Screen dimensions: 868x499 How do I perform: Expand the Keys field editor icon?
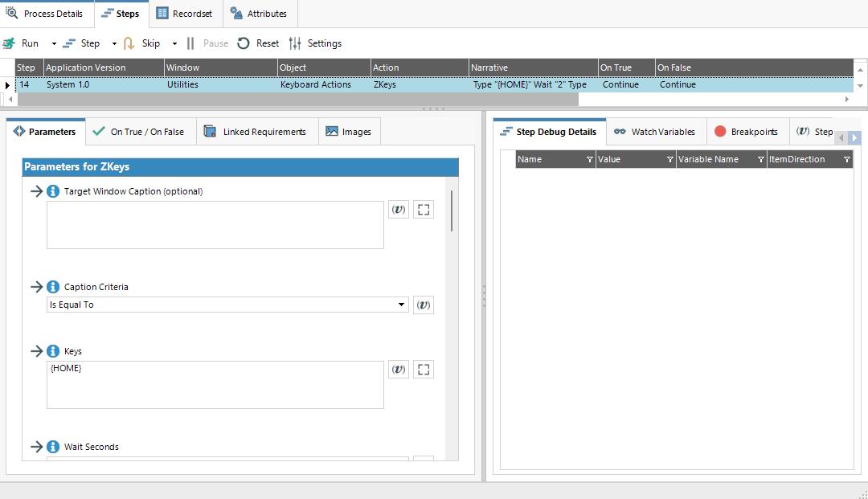(424, 370)
